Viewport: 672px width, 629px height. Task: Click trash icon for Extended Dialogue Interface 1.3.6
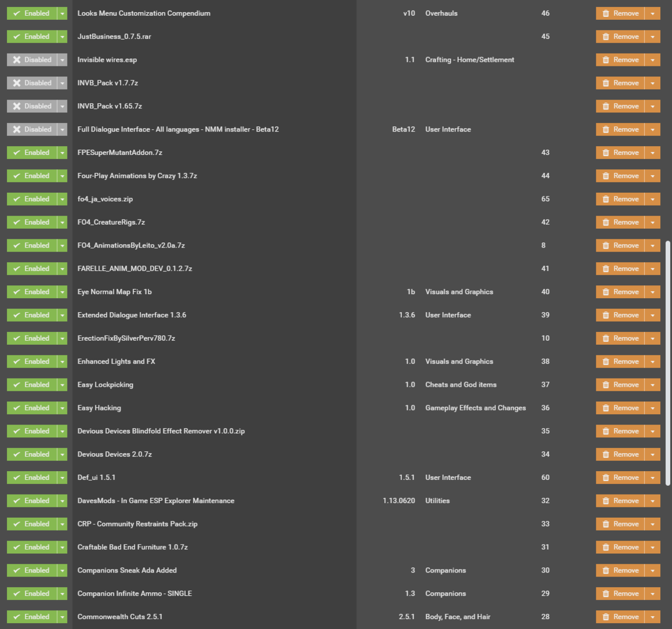tap(606, 314)
